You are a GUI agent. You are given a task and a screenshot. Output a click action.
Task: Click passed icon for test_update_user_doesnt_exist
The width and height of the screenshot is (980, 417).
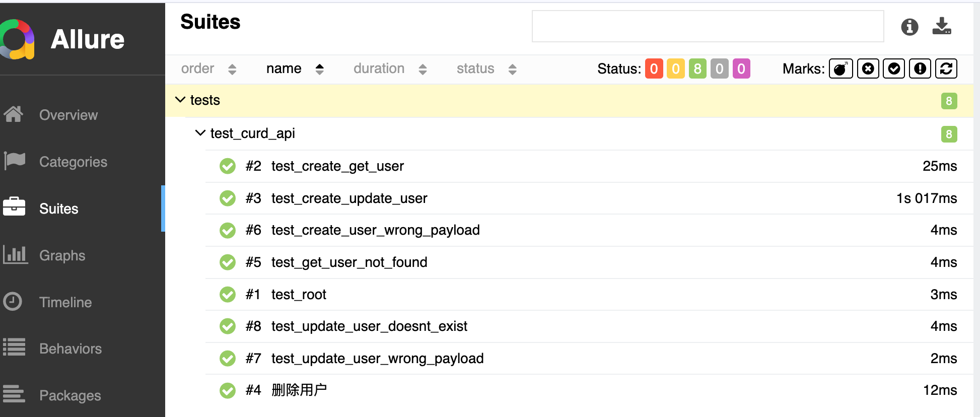pos(228,326)
